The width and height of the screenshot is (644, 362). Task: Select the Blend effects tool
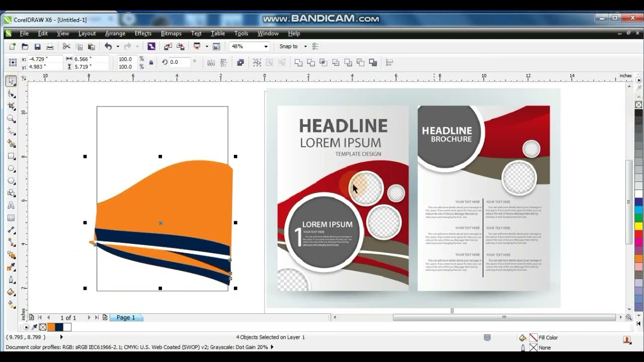point(11,255)
